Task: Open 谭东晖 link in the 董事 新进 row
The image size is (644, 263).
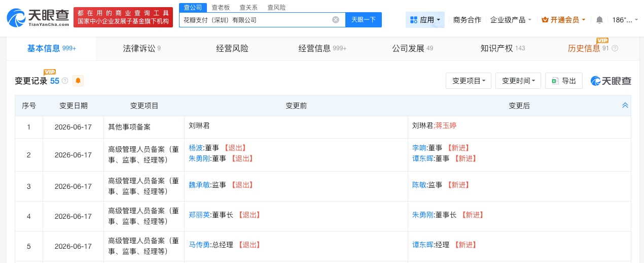Action: point(423,158)
